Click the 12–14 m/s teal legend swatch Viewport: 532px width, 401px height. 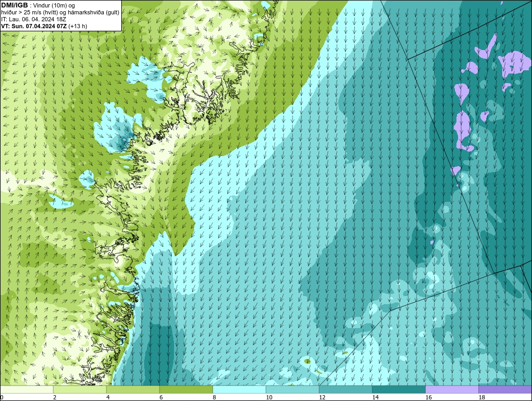click(x=345, y=389)
